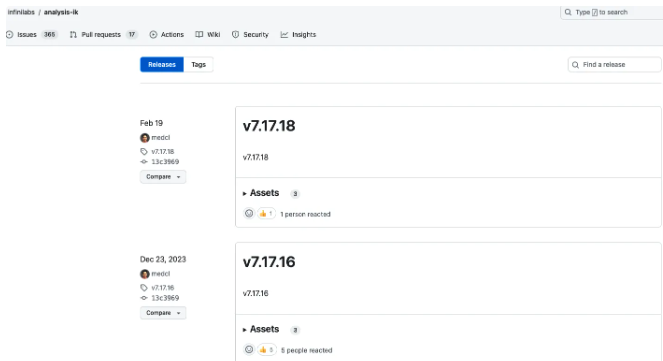This screenshot has width=663, height=361.
Task: Go to the Actions tab
Action: [x=167, y=35]
